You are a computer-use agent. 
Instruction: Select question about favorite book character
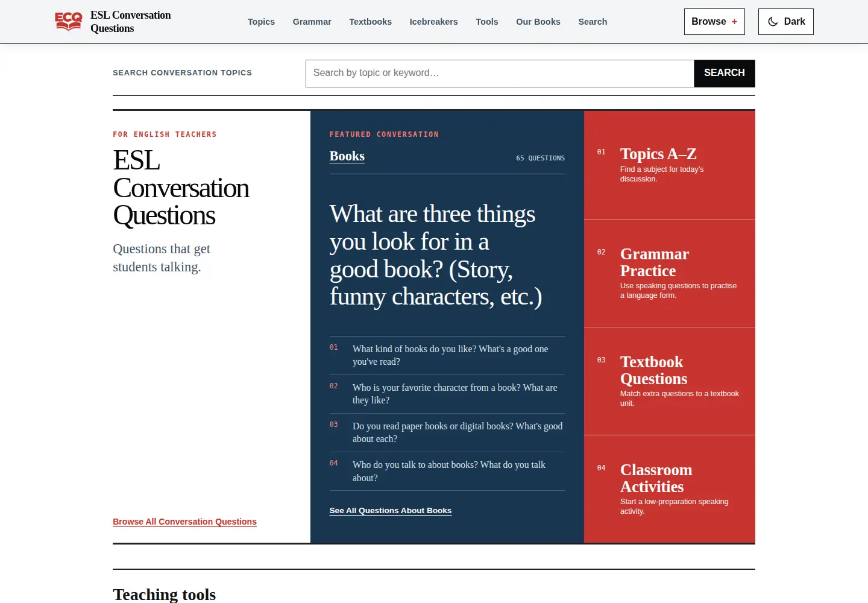point(447,394)
